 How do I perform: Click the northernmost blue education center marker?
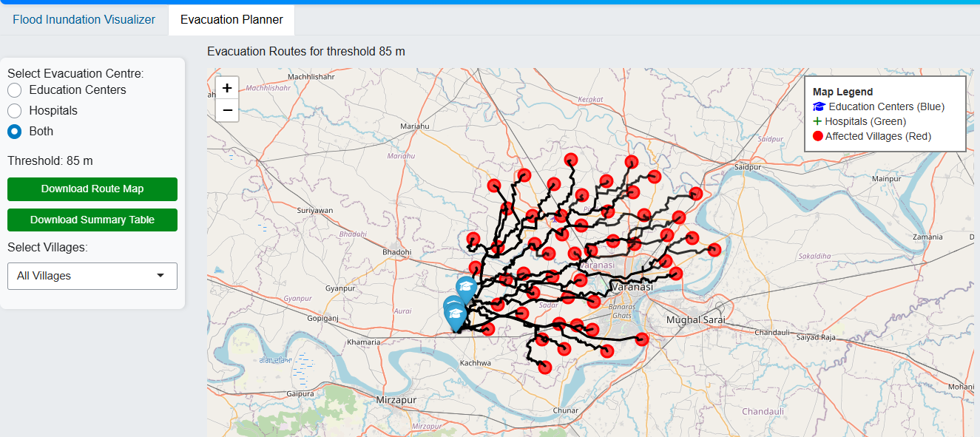click(x=465, y=287)
